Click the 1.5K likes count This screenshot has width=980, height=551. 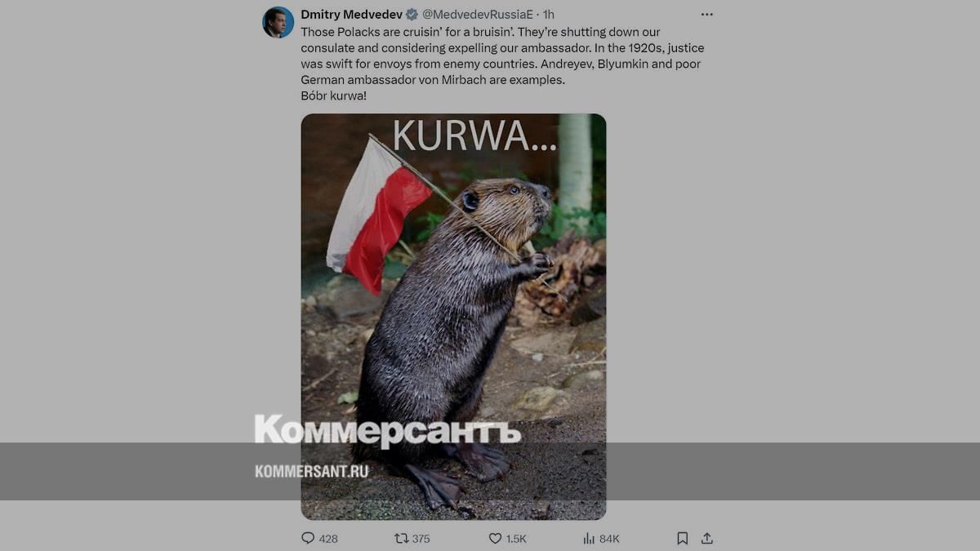(x=516, y=539)
